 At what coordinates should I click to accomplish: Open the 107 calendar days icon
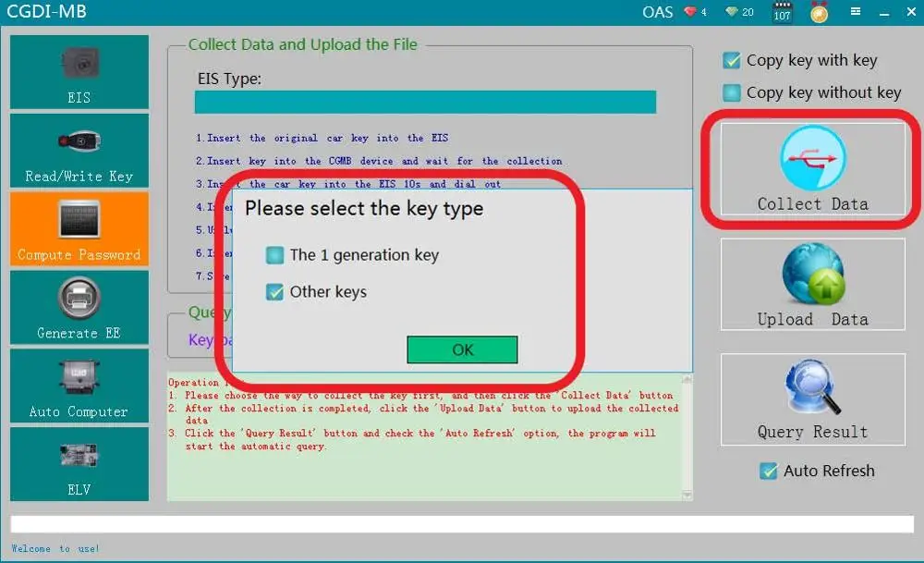(x=782, y=12)
